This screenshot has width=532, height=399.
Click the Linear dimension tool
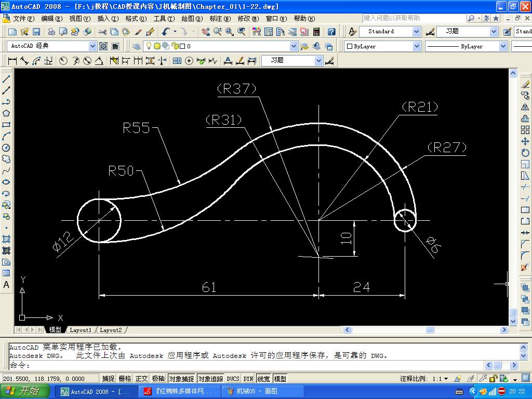(12, 61)
